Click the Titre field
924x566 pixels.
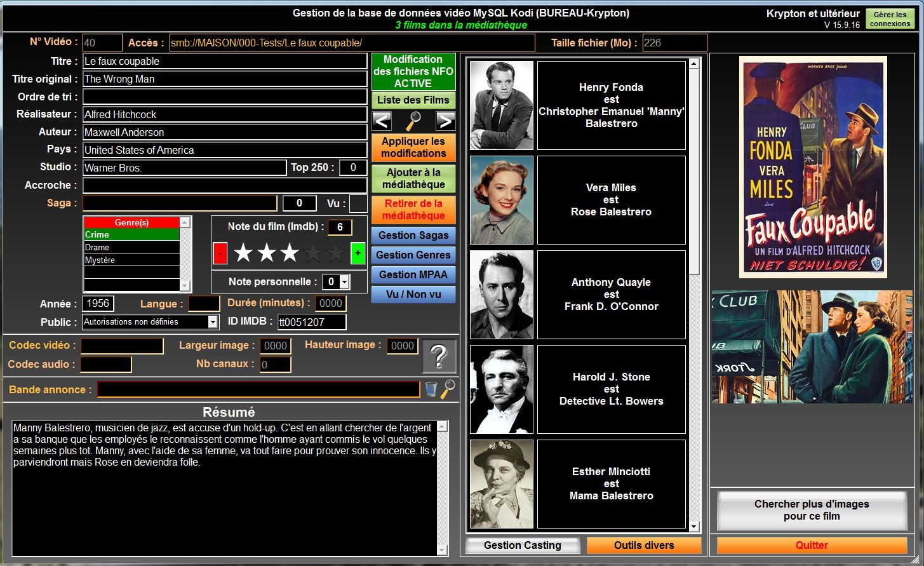click(225, 61)
